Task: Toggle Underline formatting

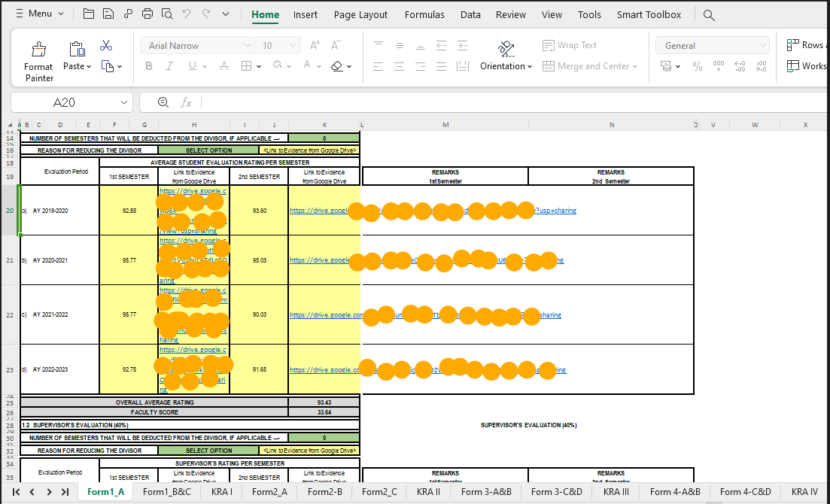Action: tap(192, 66)
